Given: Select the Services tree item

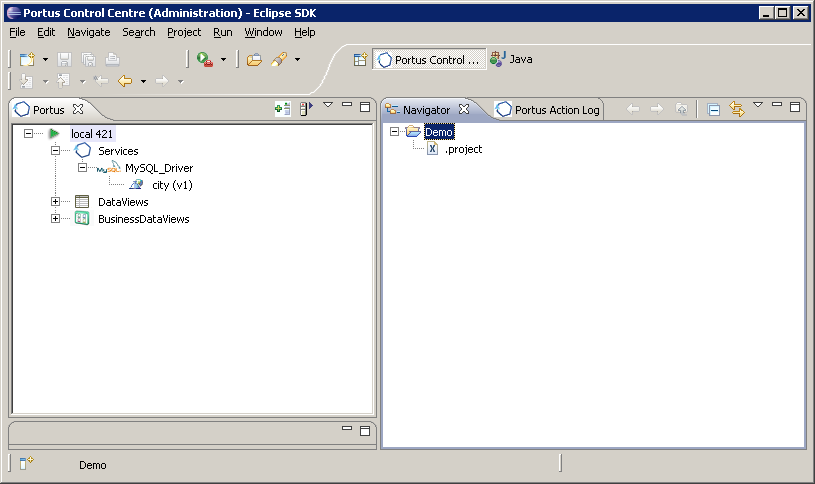Looking at the screenshot, I should pos(118,151).
